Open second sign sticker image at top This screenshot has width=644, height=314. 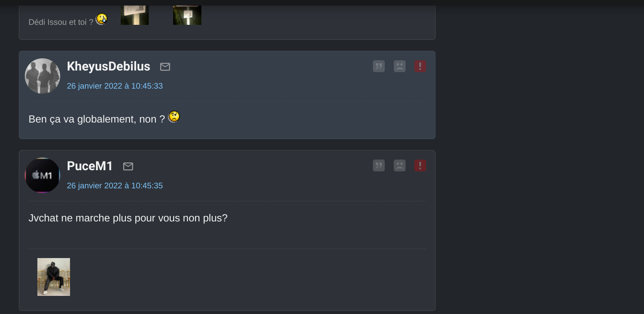pos(187,15)
